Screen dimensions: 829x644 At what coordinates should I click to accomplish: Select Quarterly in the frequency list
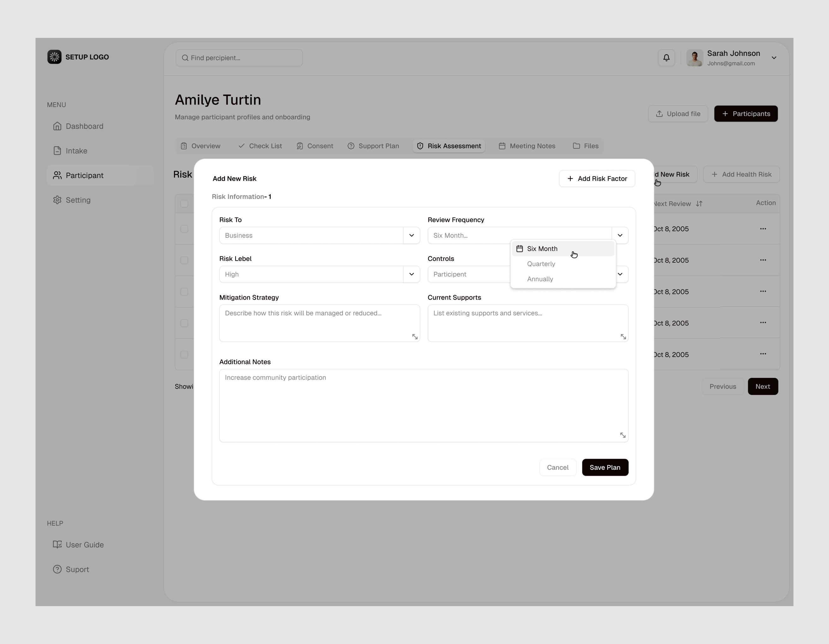[541, 264]
